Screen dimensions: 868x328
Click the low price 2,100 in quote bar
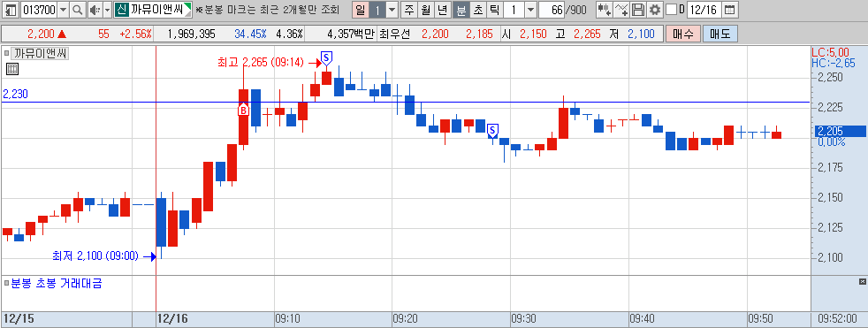click(641, 34)
